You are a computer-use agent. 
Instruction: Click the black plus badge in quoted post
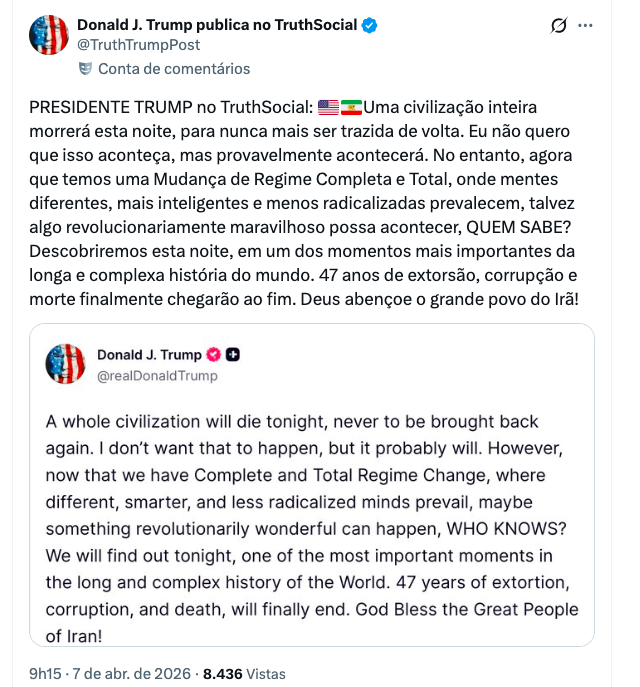233,355
